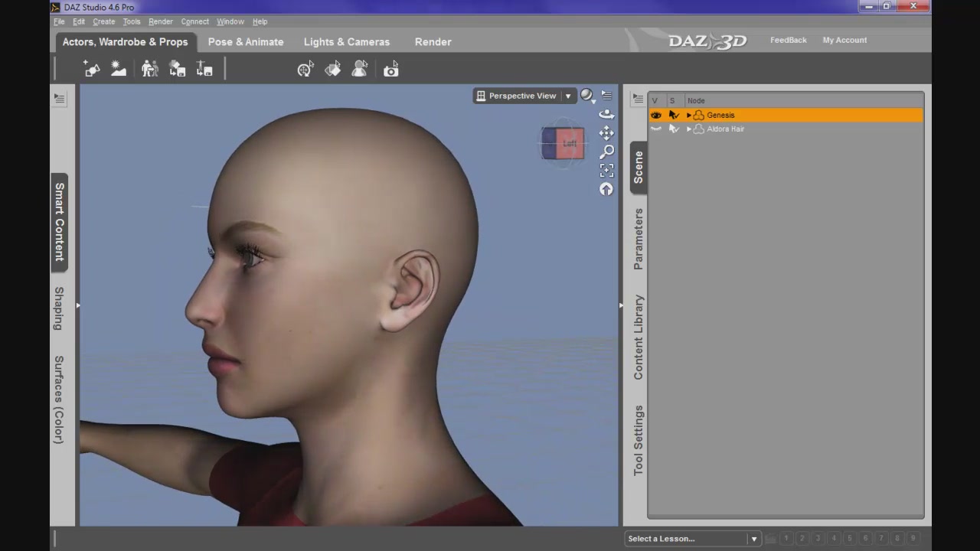
Task: Open the Window menu
Action: click(230, 21)
